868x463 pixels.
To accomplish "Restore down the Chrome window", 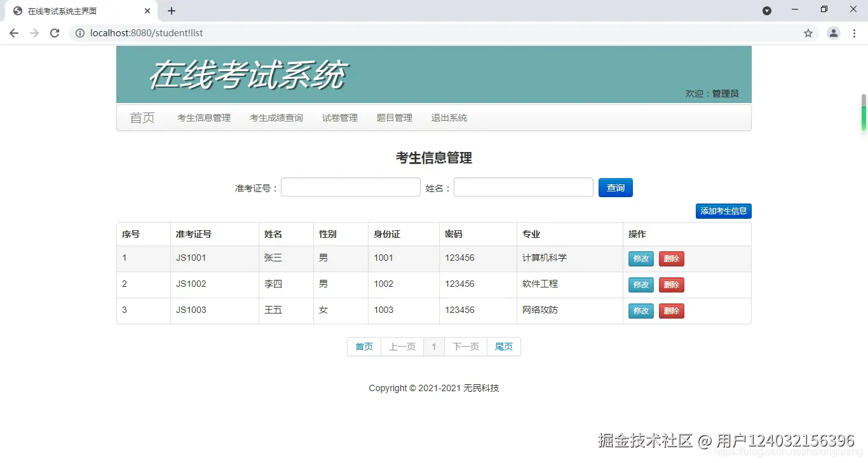I will 824,10.
